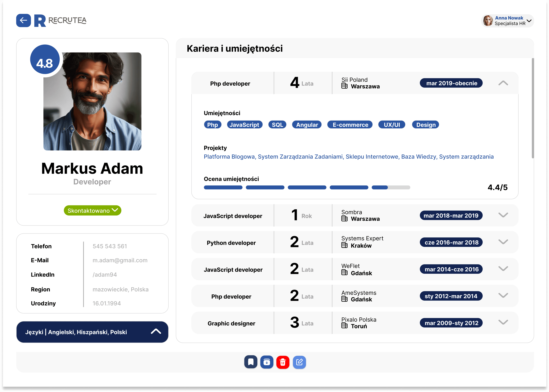Click the blue edit pencil icon
549x392 pixels.
pyautogui.click(x=299, y=362)
